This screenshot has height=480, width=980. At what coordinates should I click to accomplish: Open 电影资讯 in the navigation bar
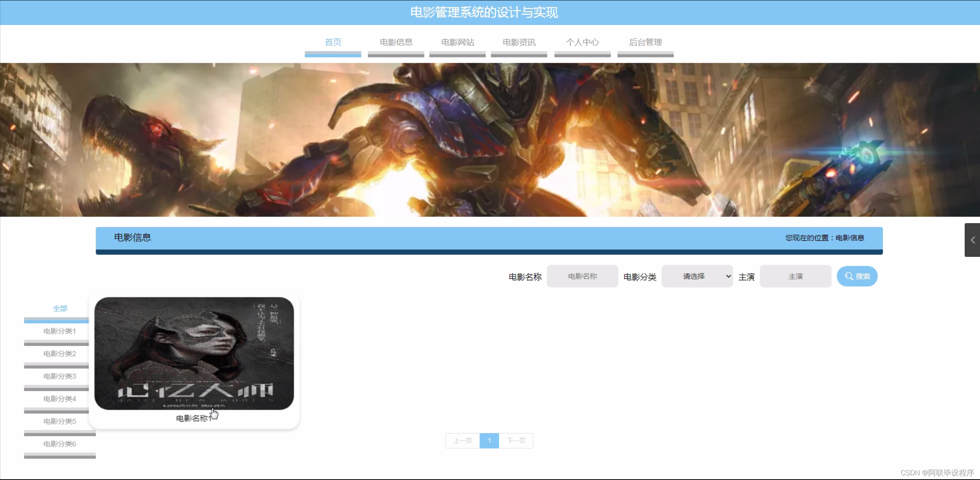[519, 42]
